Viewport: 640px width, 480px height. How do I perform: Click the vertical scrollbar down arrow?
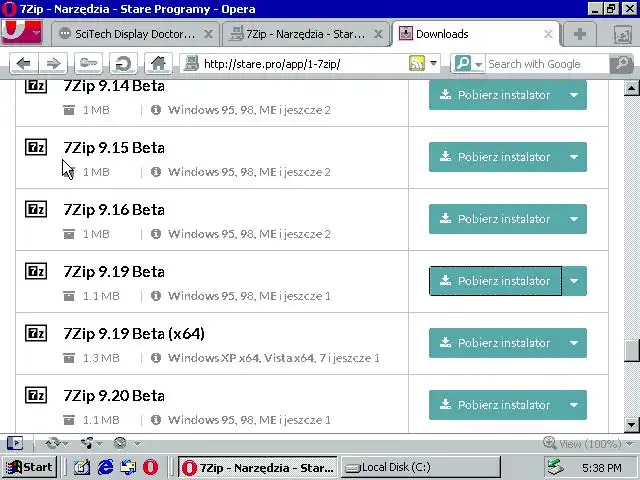click(x=631, y=424)
